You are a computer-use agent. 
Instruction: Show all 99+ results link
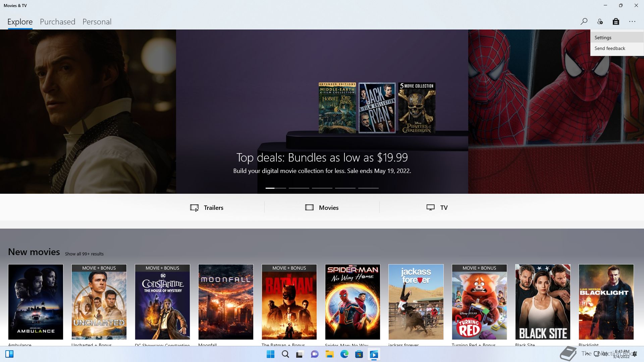pos(84,254)
